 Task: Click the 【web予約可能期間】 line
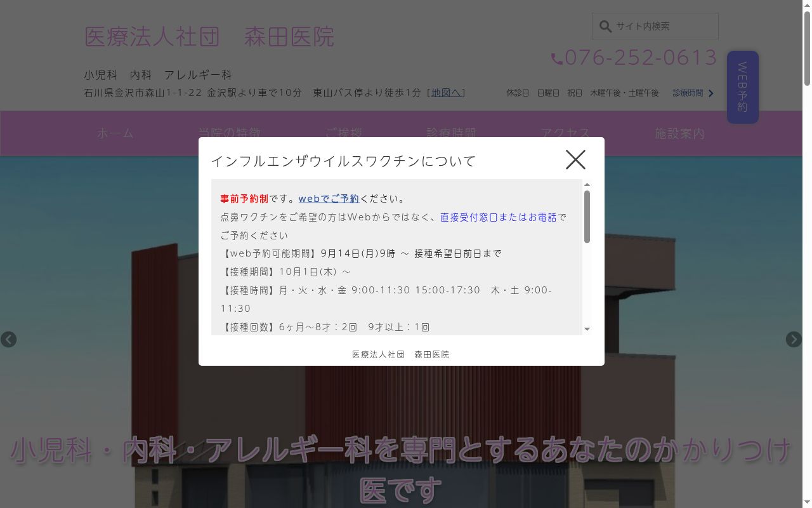(361, 253)
